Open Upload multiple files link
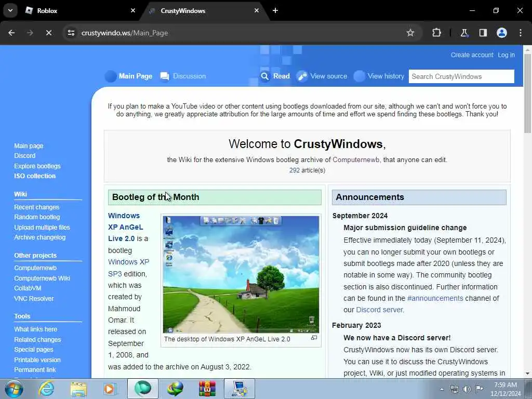532x399 pixels. 42,228
